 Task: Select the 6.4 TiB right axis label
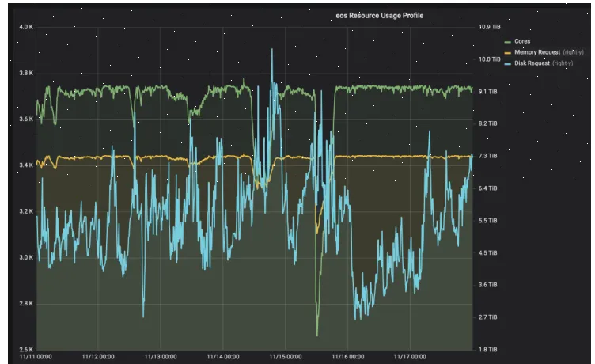point(488,188)
